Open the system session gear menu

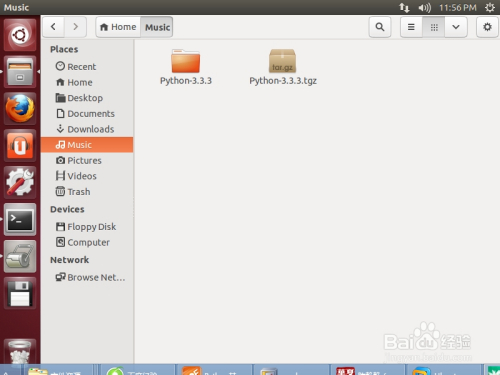(490, 7)
